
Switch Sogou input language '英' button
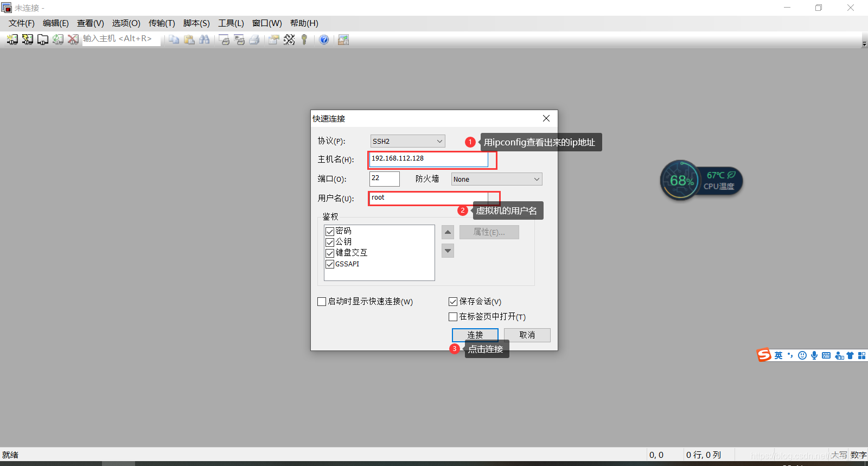tap(778, 355)
